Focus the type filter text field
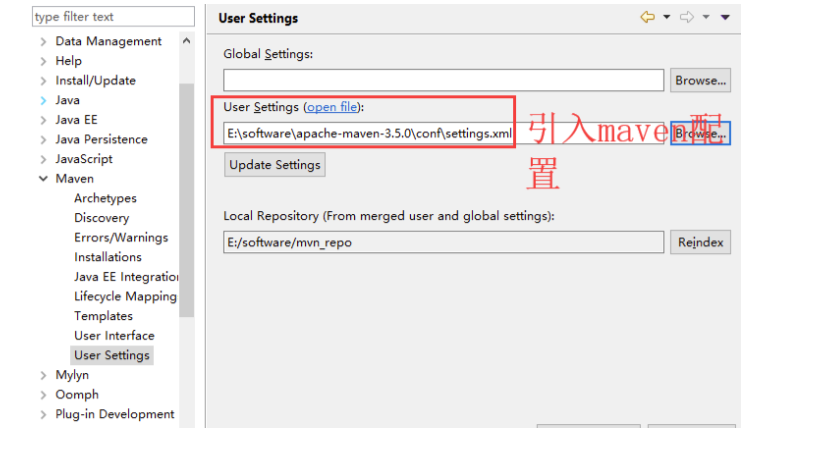 point(113,17)
